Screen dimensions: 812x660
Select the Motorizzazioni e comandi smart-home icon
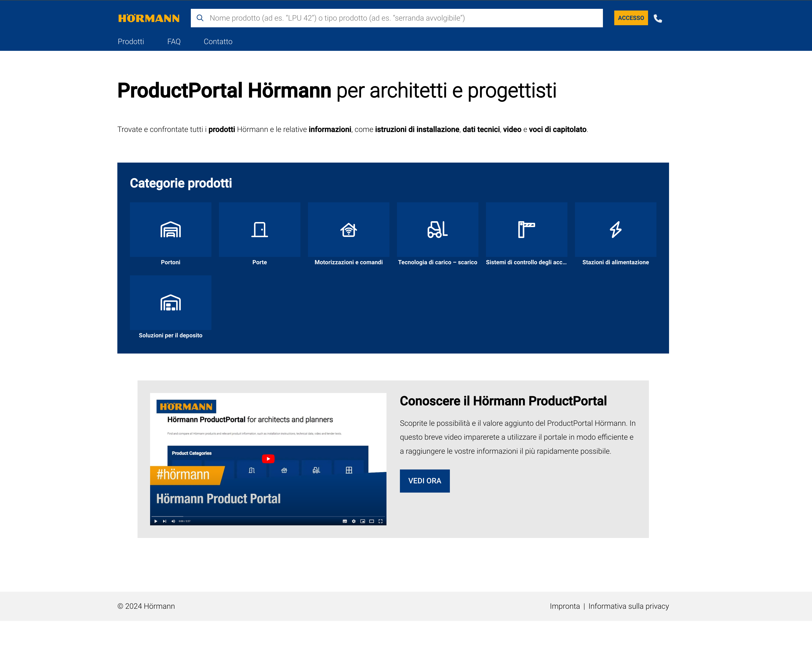coord(348,230)
